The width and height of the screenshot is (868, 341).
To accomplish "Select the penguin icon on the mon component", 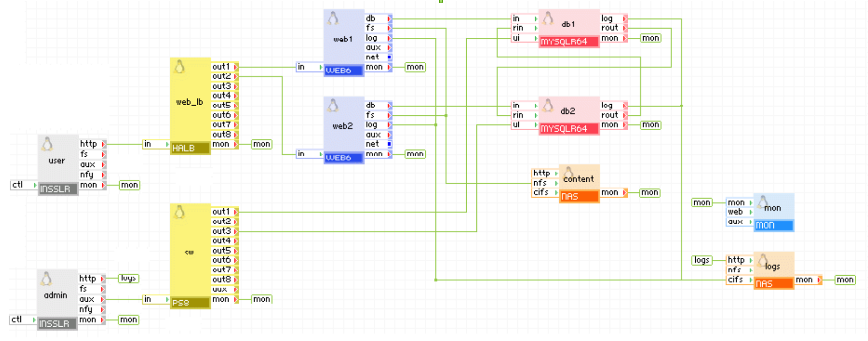I will pyautogui.click(x=763, y=202).
